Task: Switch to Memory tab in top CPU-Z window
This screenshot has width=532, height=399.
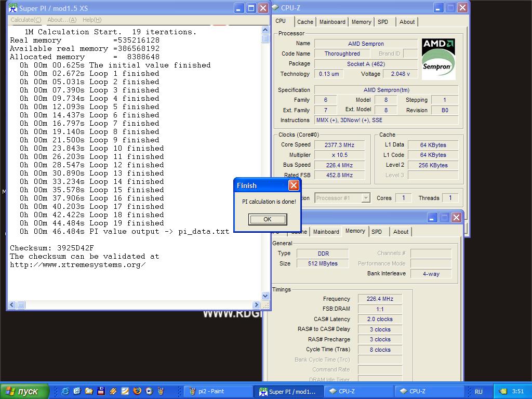Action: (361, 22)
